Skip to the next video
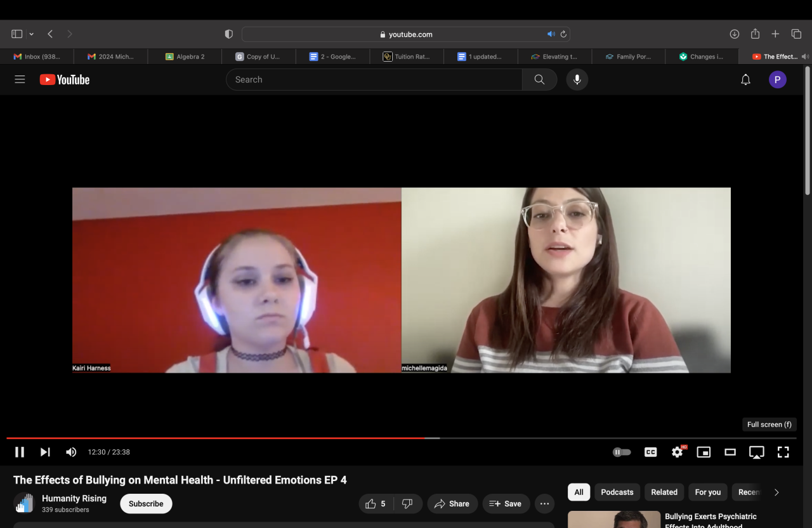 tap(45, 452)
